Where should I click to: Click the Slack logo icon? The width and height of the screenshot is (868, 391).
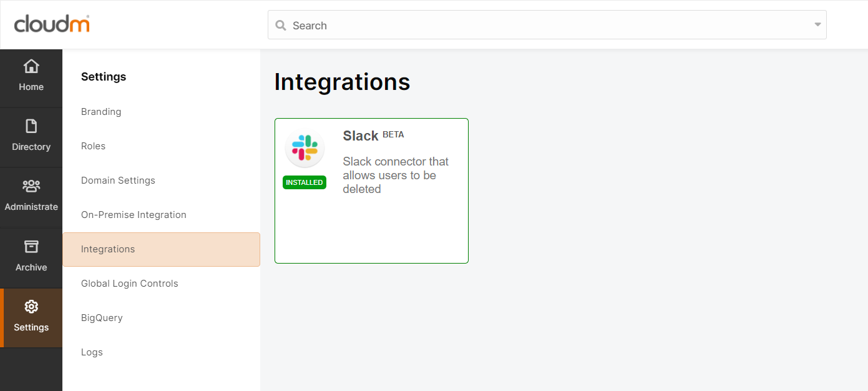pos(305,149)
